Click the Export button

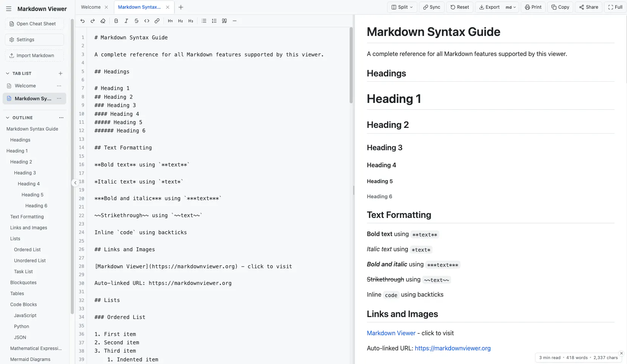click(489, 7)
